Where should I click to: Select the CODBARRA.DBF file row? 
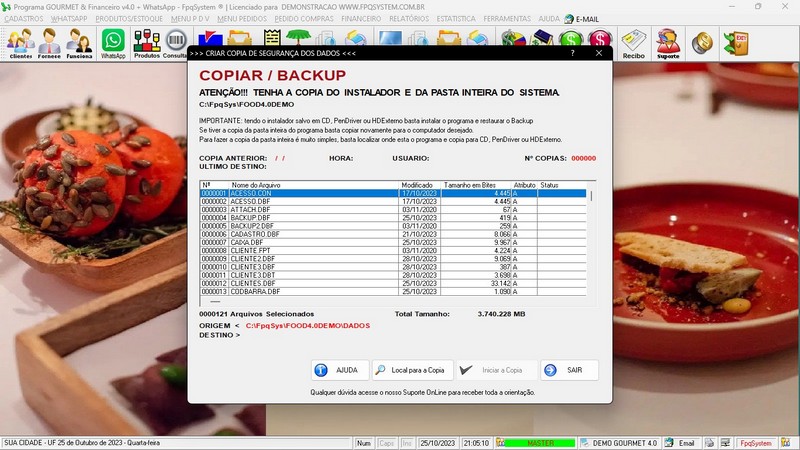[393, 291]
